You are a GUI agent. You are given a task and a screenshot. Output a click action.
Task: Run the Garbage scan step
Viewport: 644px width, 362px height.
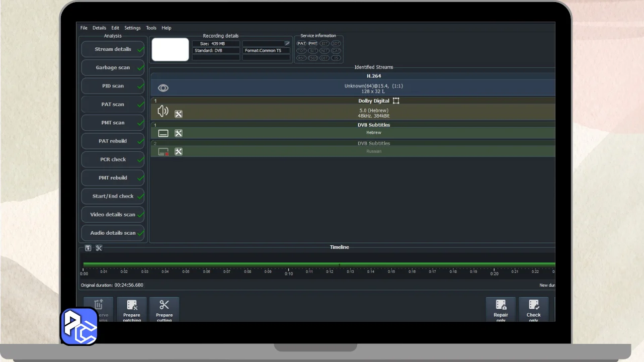tap(113, 68)
